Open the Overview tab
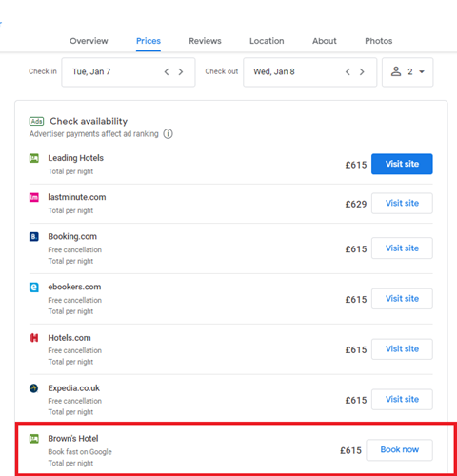The image size is (457, 476). click(x=89, y=41)
